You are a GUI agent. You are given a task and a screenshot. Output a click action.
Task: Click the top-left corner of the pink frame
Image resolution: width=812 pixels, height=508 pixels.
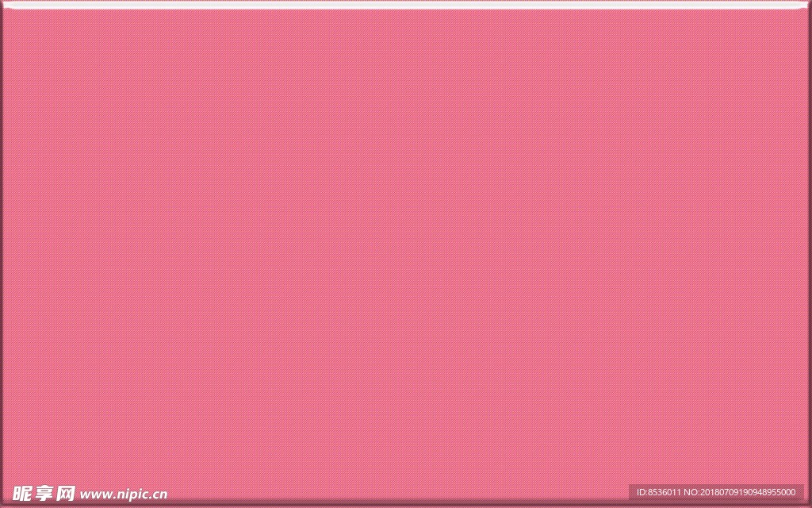coord(3,4)
